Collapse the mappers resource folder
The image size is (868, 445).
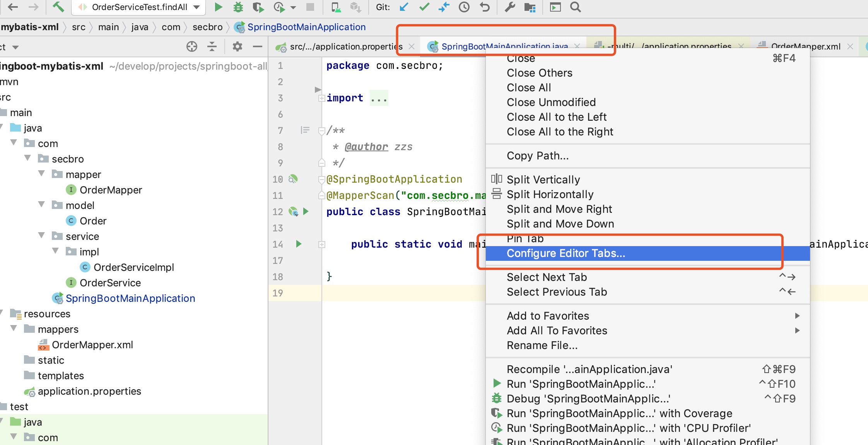tap(14, 328)
